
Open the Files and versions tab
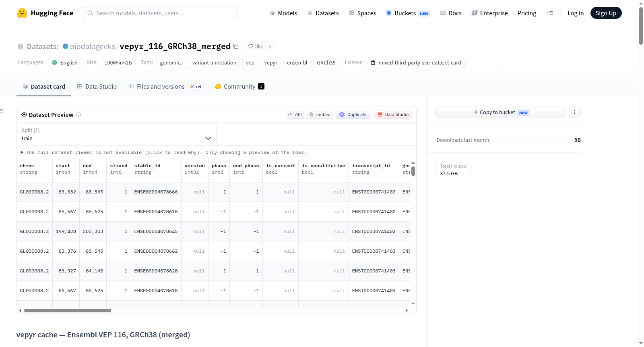tap(166, 86)
